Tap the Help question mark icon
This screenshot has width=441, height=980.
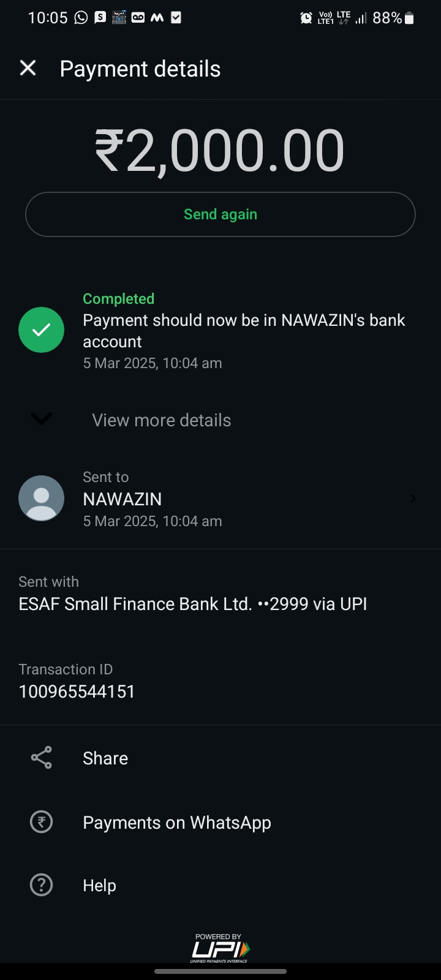[x=41, y=885]
